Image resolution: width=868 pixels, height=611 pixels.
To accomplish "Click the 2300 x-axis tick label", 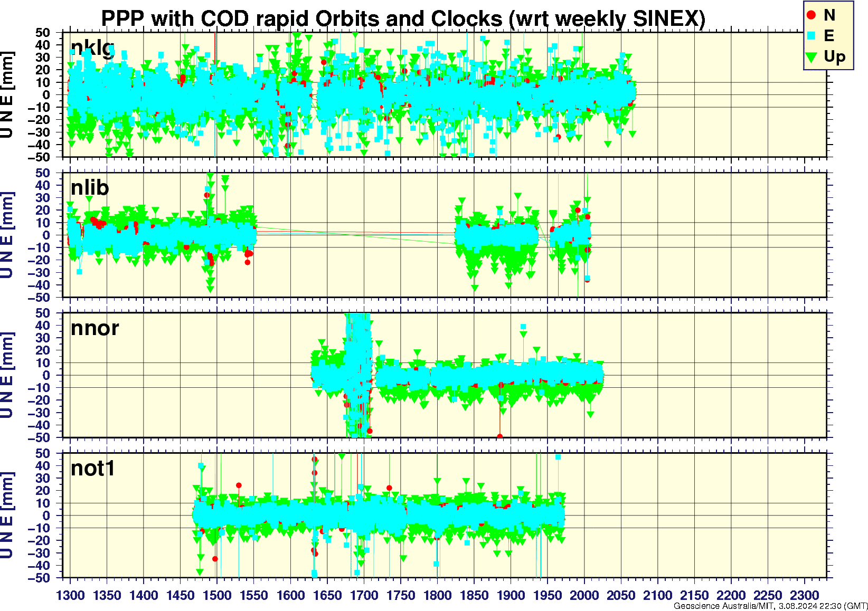I will tap(804, 595).
